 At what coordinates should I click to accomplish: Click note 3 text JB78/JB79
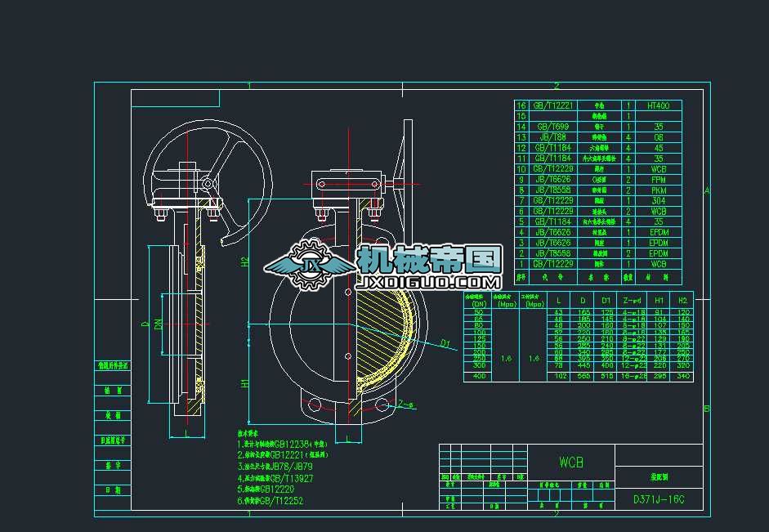tap(291, 467)
